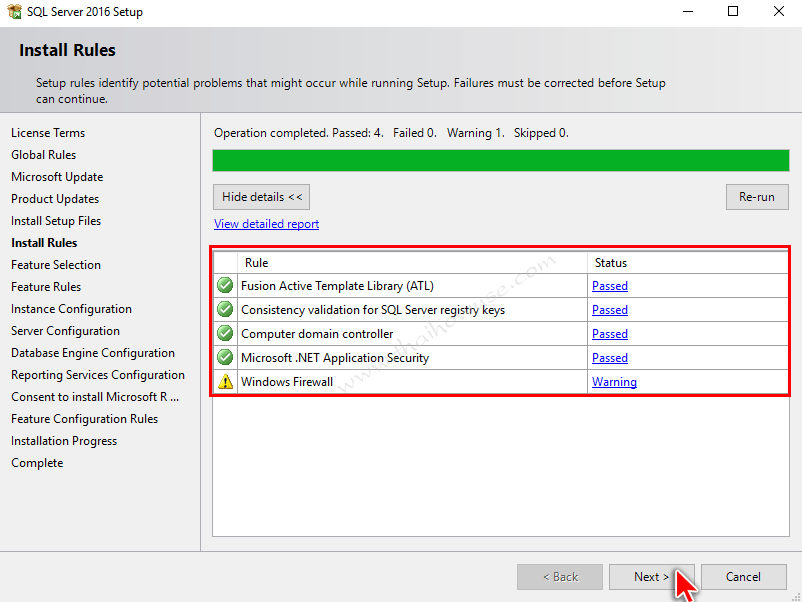Open the Warning status for Windows Firewall
Screen dimensions: 802x602
coord(614,382)
